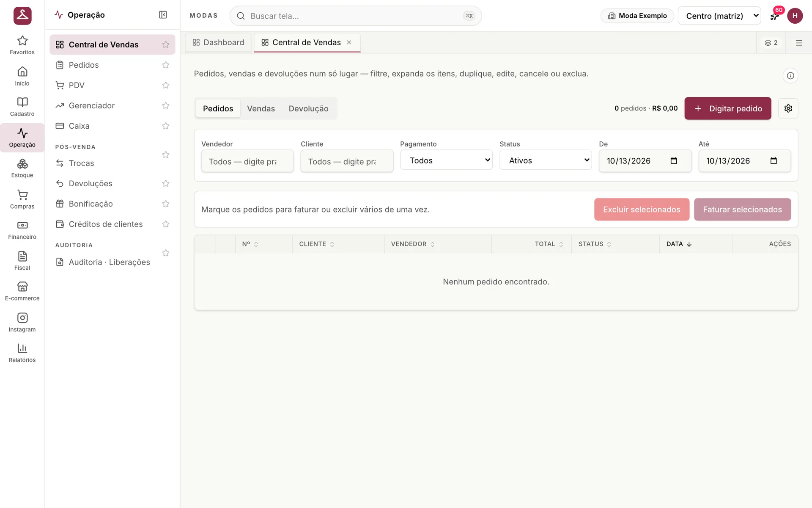The width and height of the screenshot is (812, 508).
Task: Open the user avatar H menu
Action: pos(795,16)
